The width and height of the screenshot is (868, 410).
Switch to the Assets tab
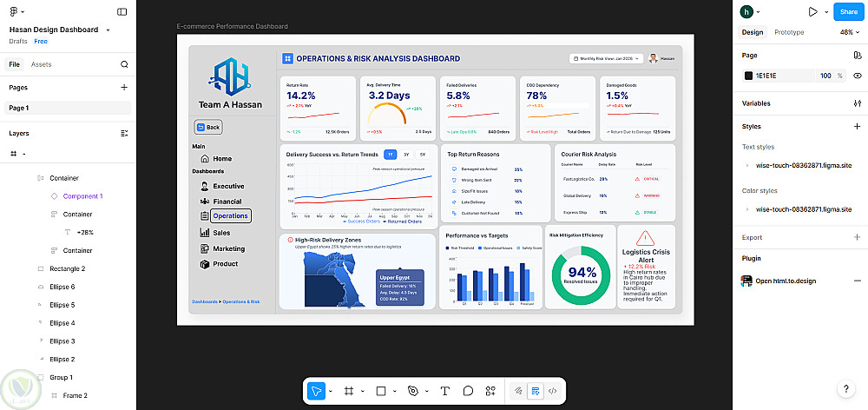tap(41, 64)
